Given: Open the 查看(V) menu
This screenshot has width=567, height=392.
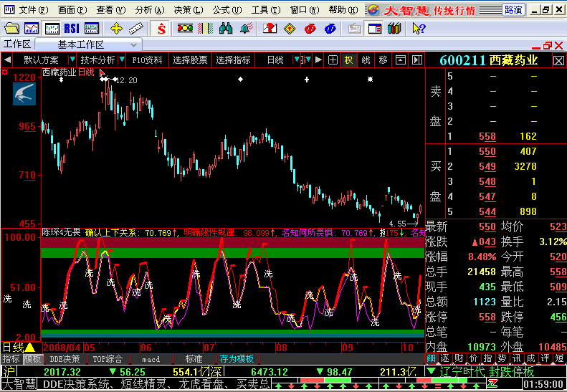Looking at the screenshot, I should pyautogui.click(x=110, y=10).
